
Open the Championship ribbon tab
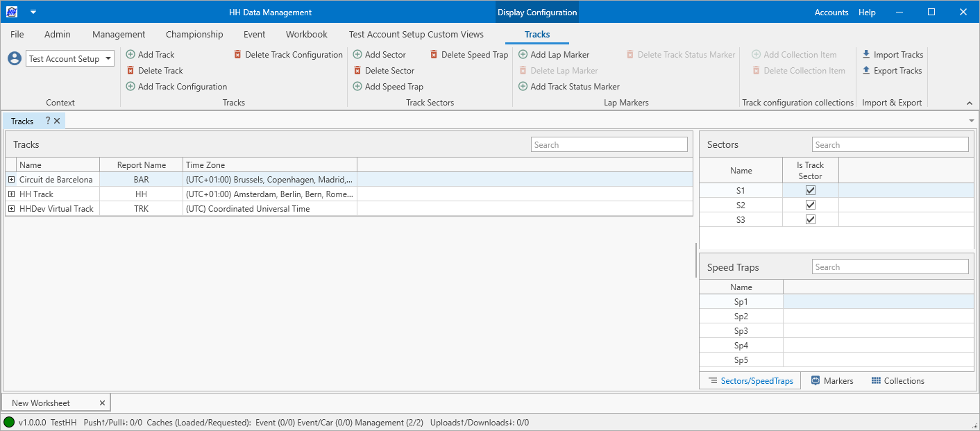point(194,34)
